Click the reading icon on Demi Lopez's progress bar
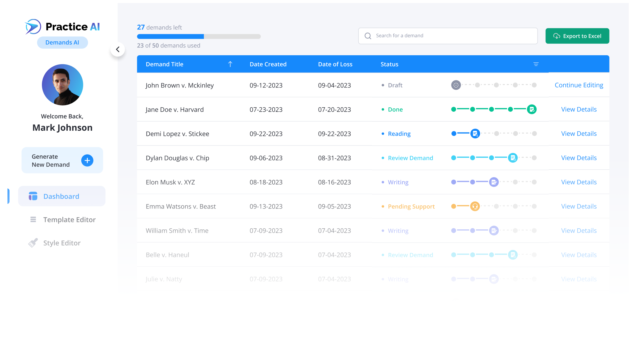 point(475,133)
